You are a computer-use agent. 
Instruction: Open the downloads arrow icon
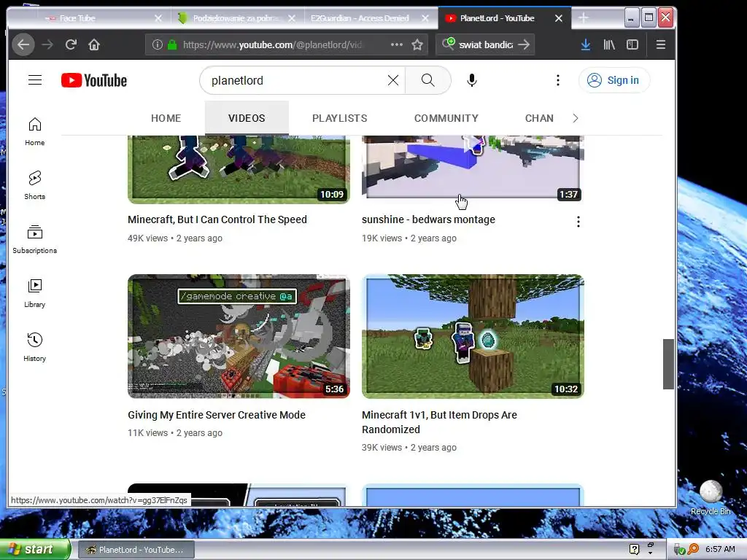(586, 44)
